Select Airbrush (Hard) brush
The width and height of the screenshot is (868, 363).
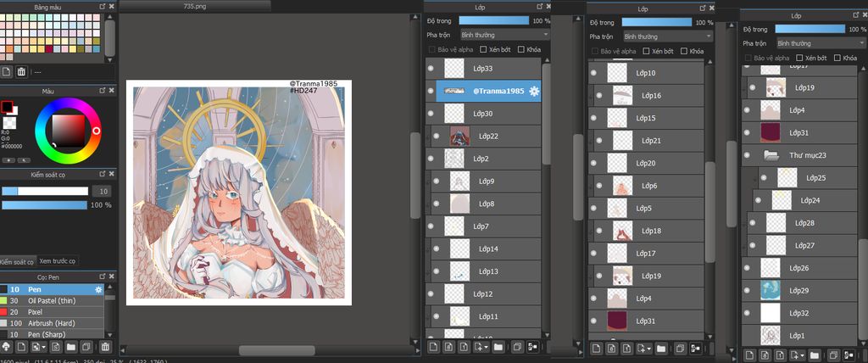pos(52,323)
